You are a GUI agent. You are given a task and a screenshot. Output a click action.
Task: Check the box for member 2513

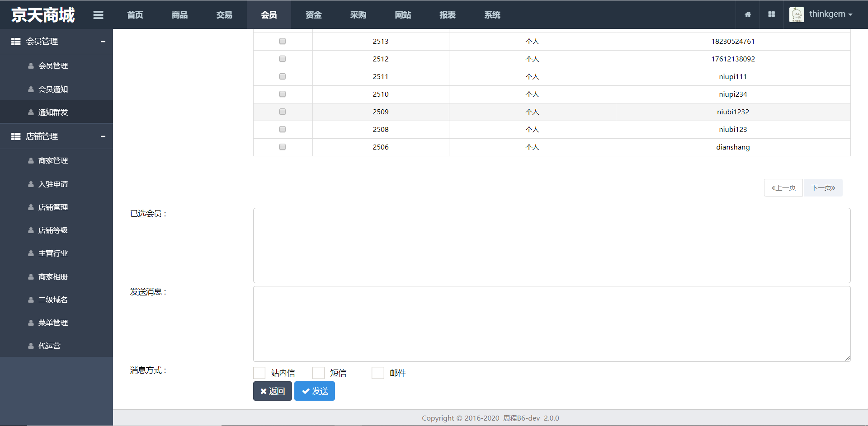click(283, 41)
